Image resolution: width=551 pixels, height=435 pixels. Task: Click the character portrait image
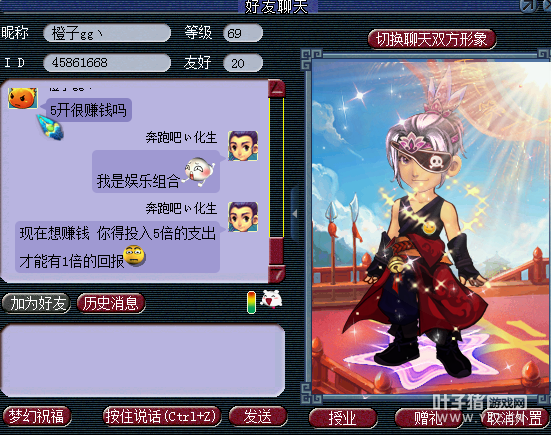(431, 227)
